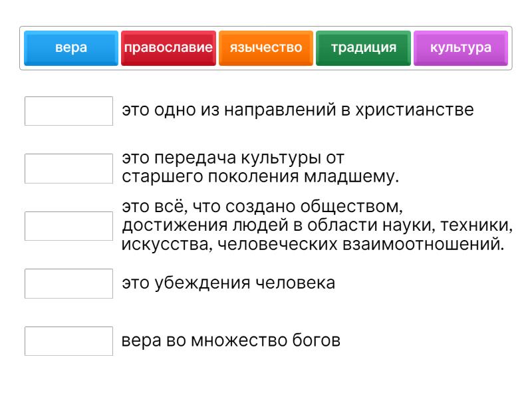Viewport: 532px width, 399px height.
Task: Click the text «вера во множество богов»
Action: 231,341
